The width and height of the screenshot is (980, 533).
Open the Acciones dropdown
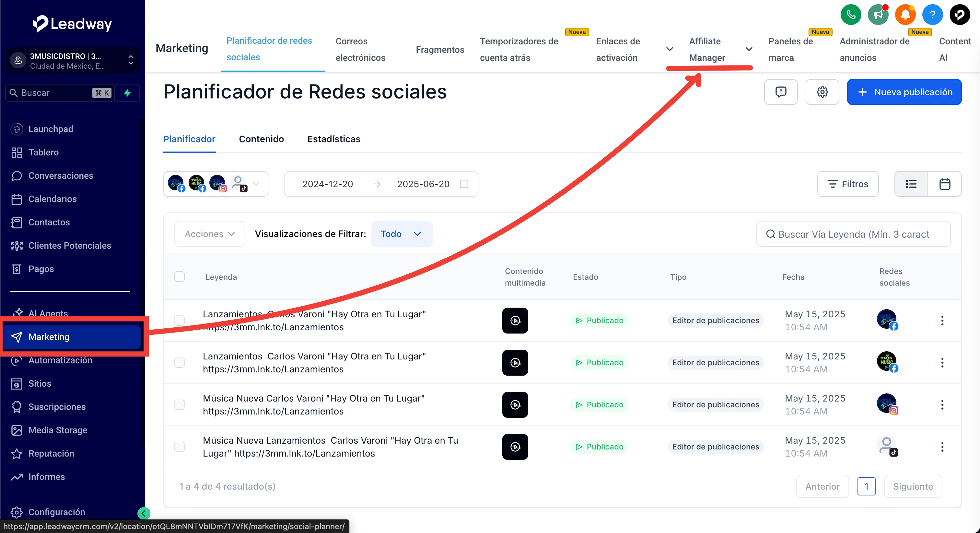(209, 234)
